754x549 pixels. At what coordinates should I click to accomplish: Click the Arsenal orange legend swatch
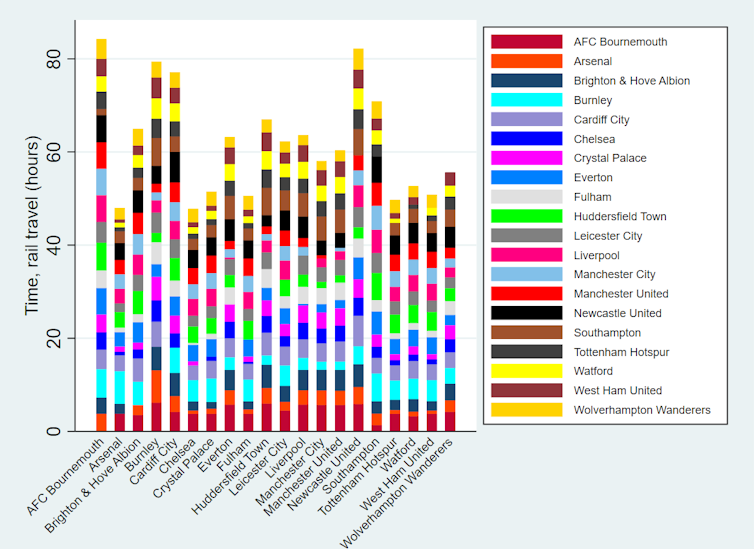coord(527,61)
